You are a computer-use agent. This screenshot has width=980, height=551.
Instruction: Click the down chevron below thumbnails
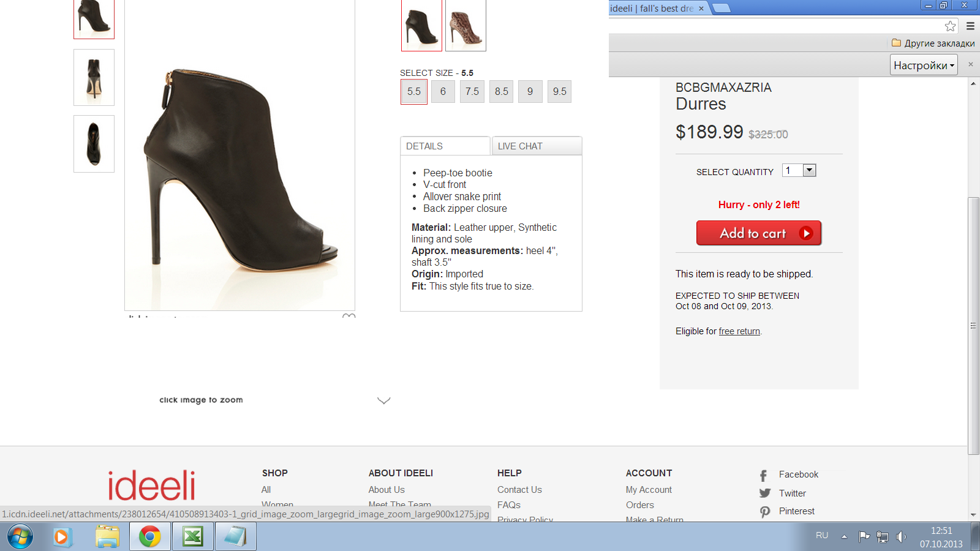[x=383, y=401]
